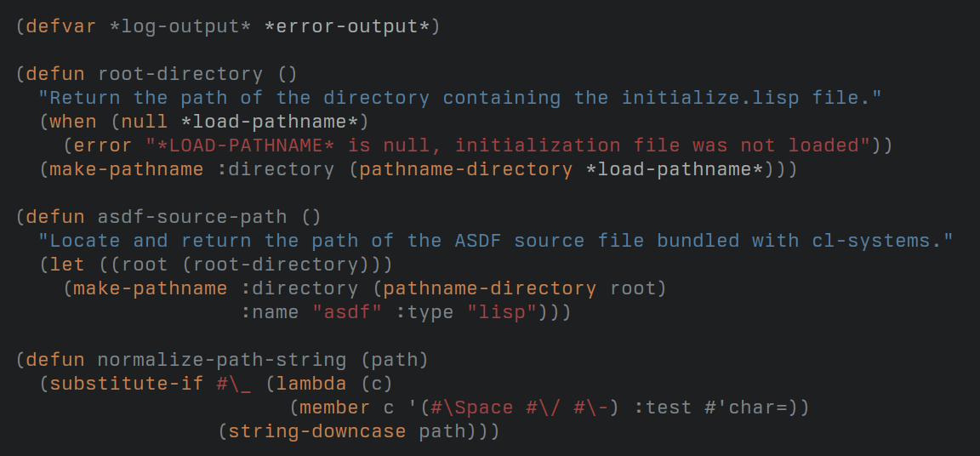Click the string-downcase function call
This screenshot has height=456, width=980.
pyautogui.click(x=316, y=431)
